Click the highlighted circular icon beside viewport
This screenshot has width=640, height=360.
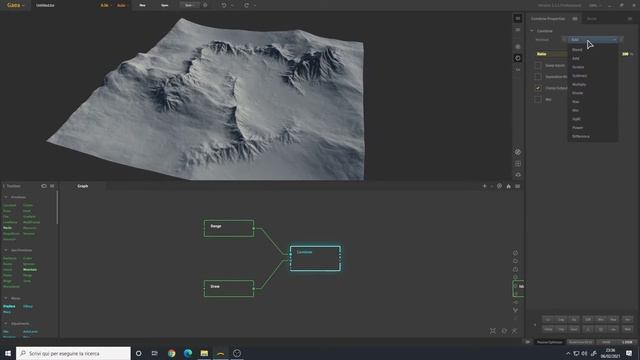pos(518,58)
